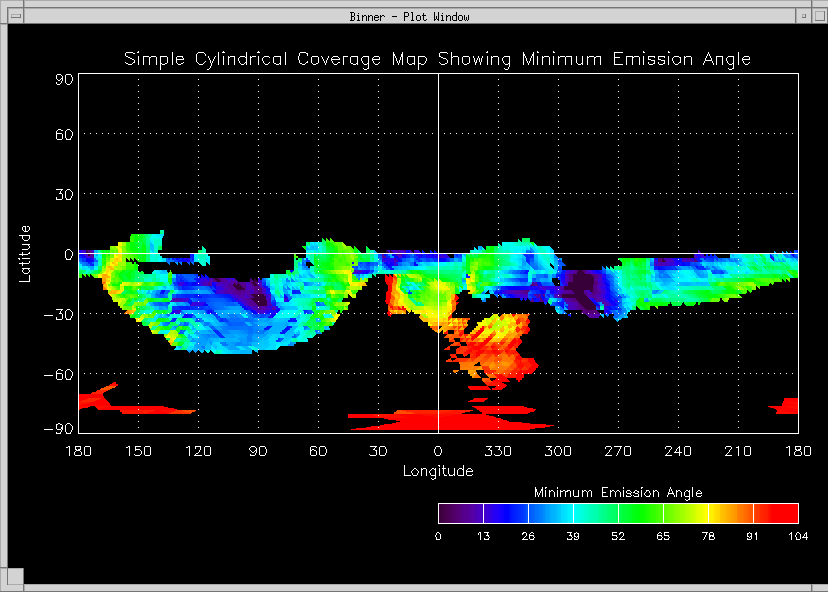Click the 'Latitude' axis label
This screenshot has width=828, height=592.
[x=26, y=253]
